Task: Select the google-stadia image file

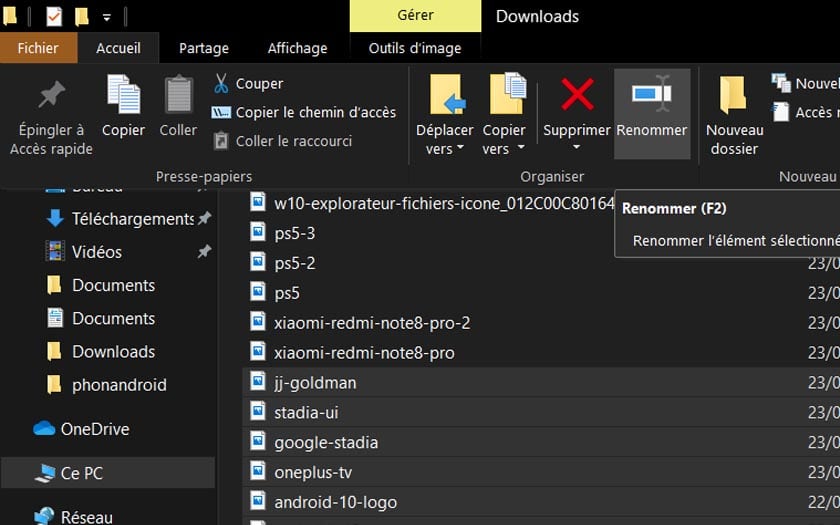Action: coord(326,442)
